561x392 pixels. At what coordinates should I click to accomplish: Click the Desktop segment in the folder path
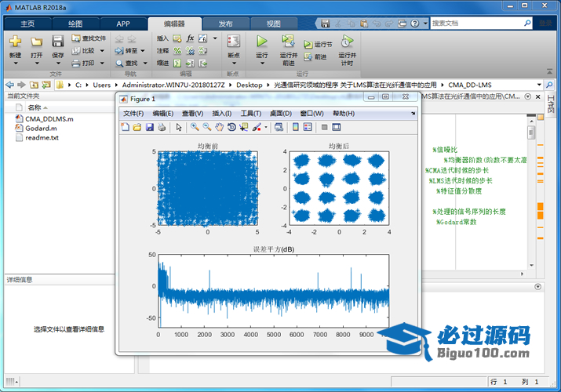pyautogui.click(x=250, y=85)
